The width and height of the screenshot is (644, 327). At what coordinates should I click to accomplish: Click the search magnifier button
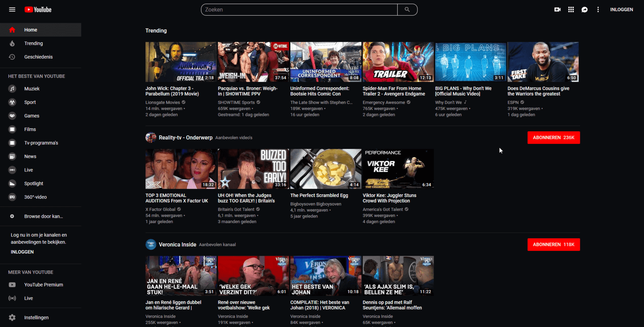point(407,9)
